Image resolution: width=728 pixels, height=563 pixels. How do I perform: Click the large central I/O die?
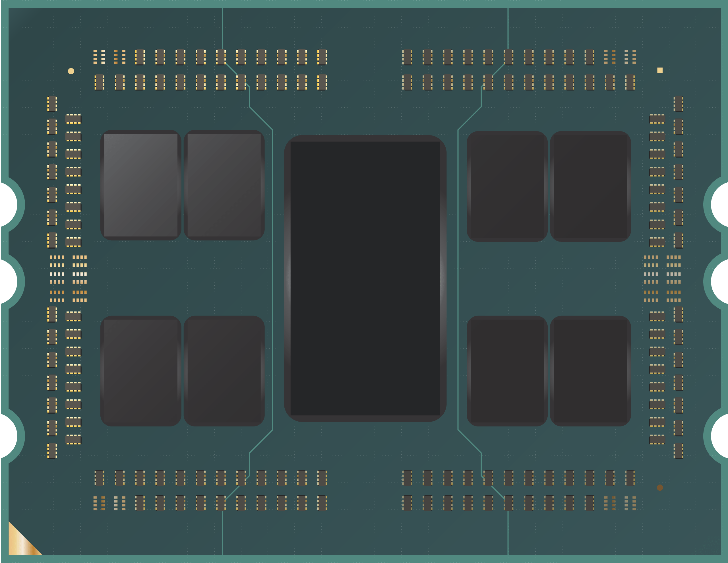(x=365, y=279)
